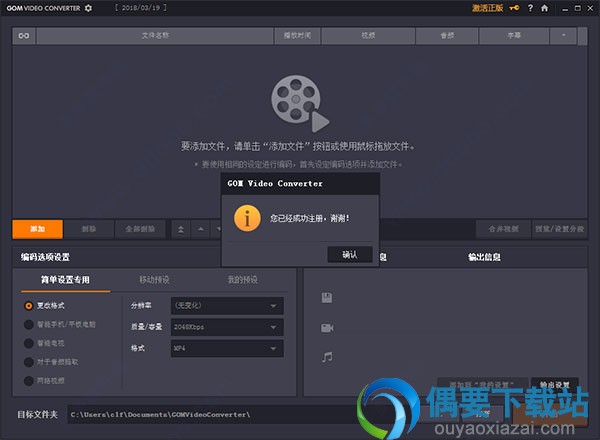
Task: Open the small arrow column menu in the header
Action: point(563,36)
